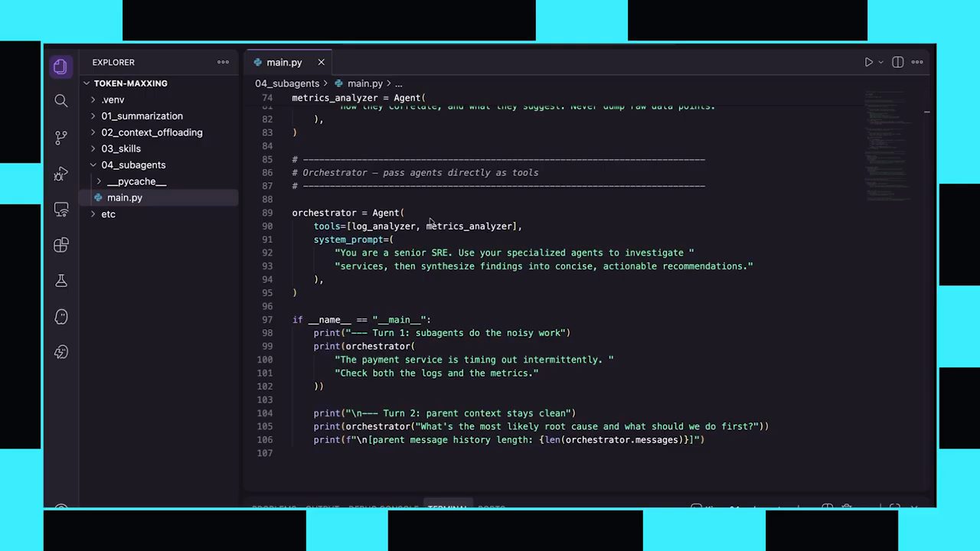This screenshot has height=551, width=980.
Task: Expand the __pycache__ folder
Action: [99, 181]
